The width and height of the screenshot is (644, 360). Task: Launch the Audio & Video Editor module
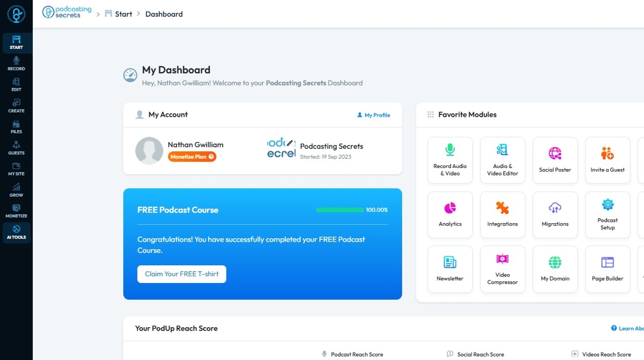coord(503,160)
